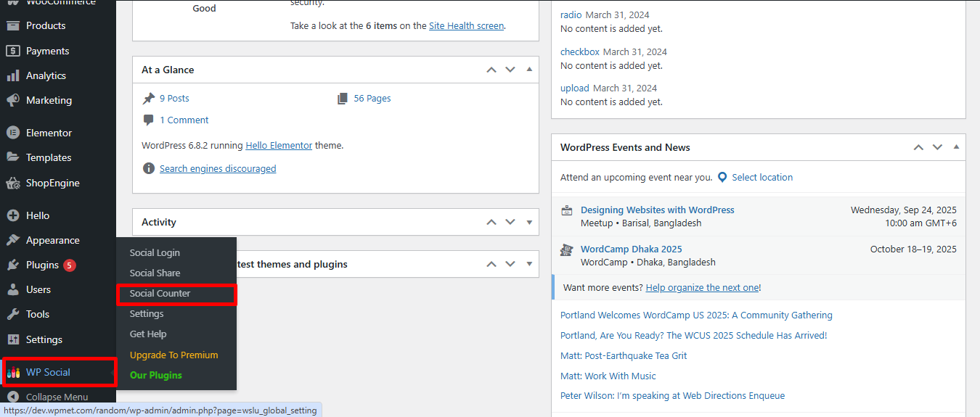Viewport: 980px width, 417px height.
Task: Open Analytics via its bar chart icon
Action: (12, 75)
